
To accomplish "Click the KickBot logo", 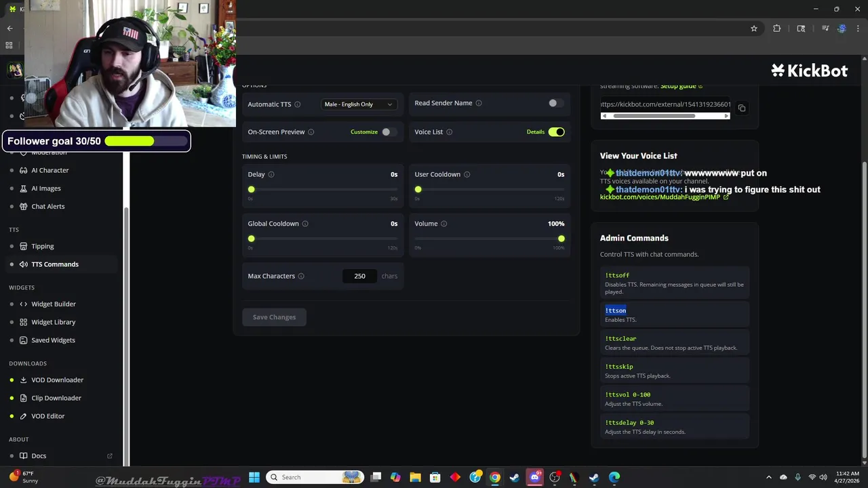I will click(809, 70).
